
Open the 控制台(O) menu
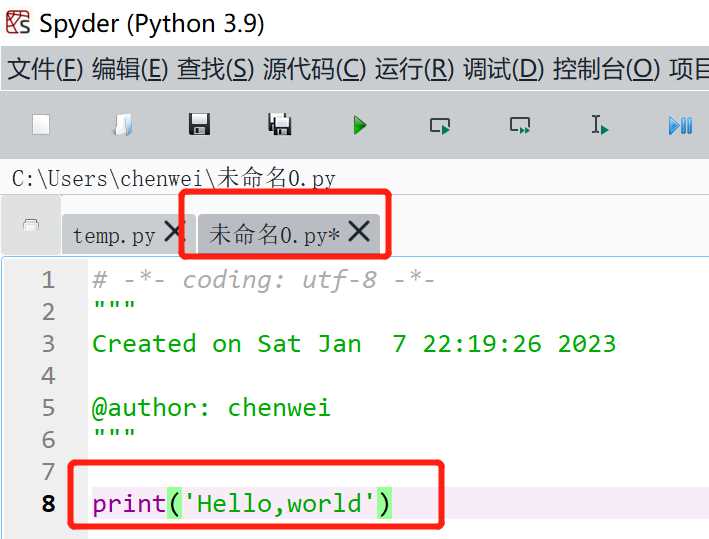pos(606,69)
